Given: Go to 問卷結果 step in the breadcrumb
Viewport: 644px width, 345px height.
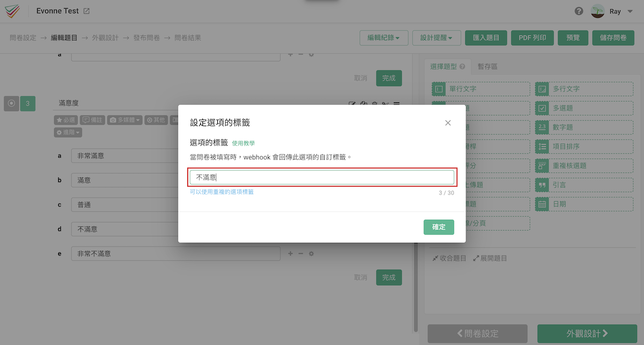Looking at the screenshot, I should 188,38.
